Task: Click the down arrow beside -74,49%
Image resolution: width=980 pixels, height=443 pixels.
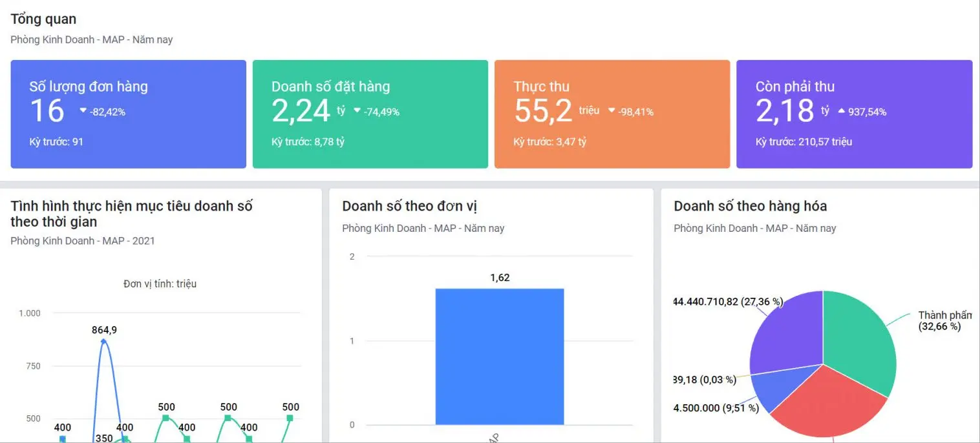Action: point(357,111)
